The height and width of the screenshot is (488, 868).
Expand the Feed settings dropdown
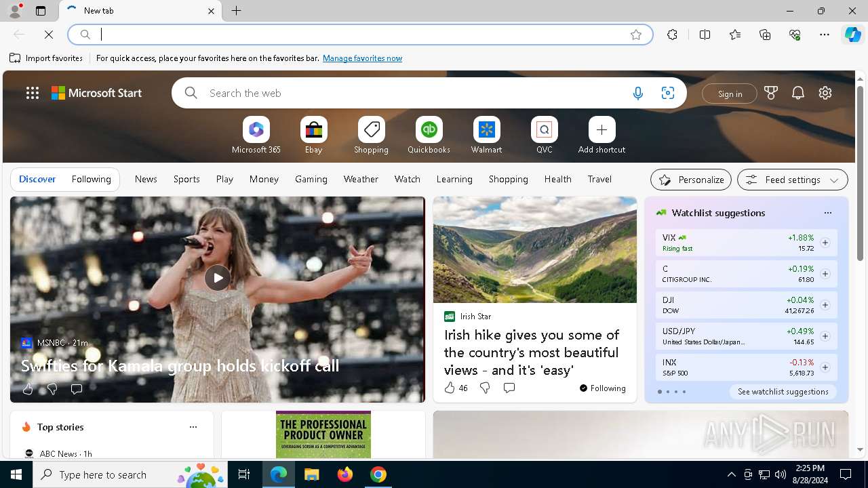[793, 180]
